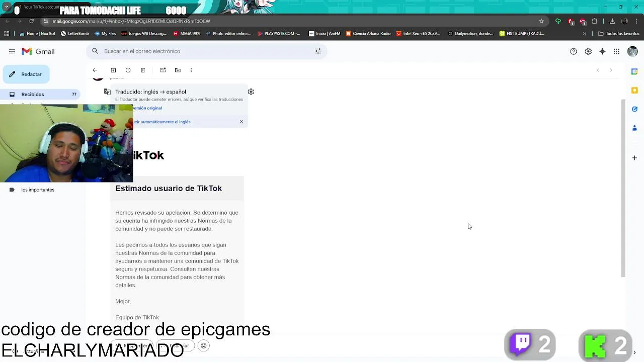Focus the Gmail search field
This screenshot has width=644, height=362.
pyautogui.click(x=206, y=51)
